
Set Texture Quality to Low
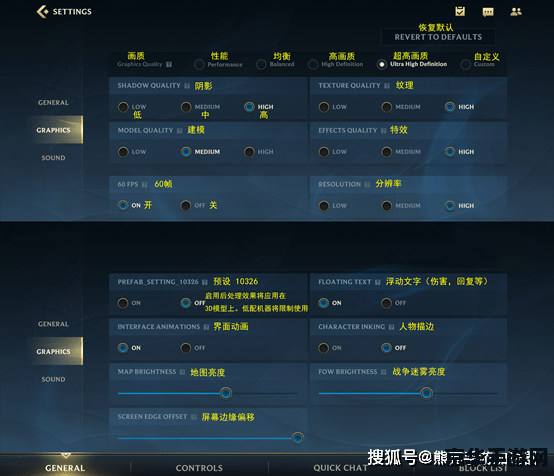[x=324, y=107]
